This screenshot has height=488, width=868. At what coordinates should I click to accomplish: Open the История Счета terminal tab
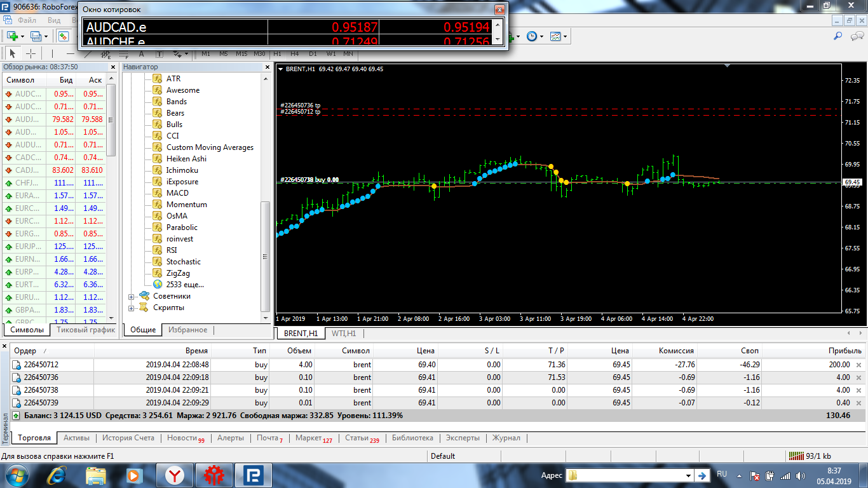pyautogui.click(x=128, y=438)
